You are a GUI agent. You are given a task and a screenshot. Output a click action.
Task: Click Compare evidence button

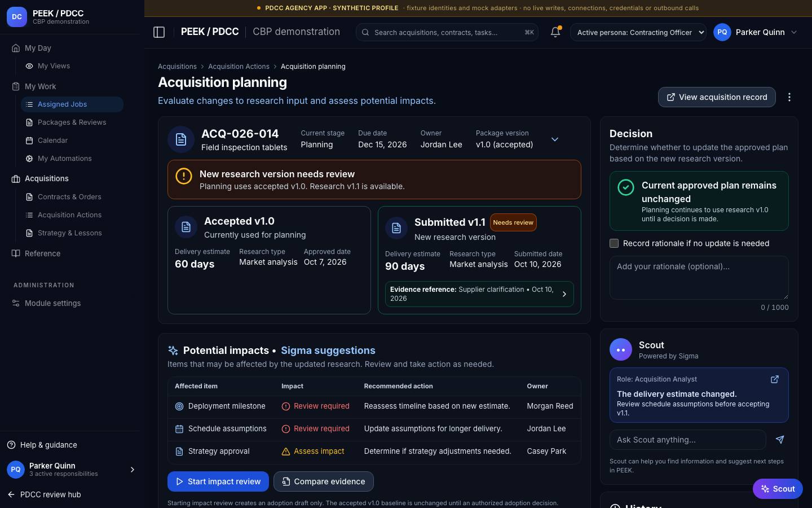tap(324, 481)
